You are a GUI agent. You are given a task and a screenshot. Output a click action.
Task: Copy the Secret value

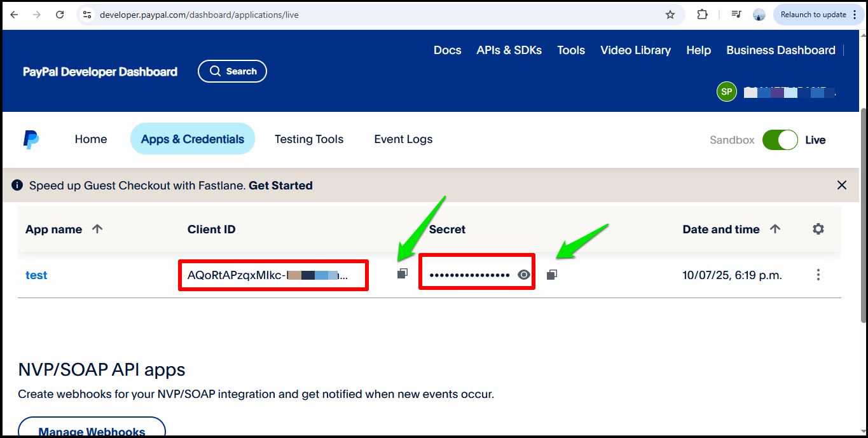point(551,275)
